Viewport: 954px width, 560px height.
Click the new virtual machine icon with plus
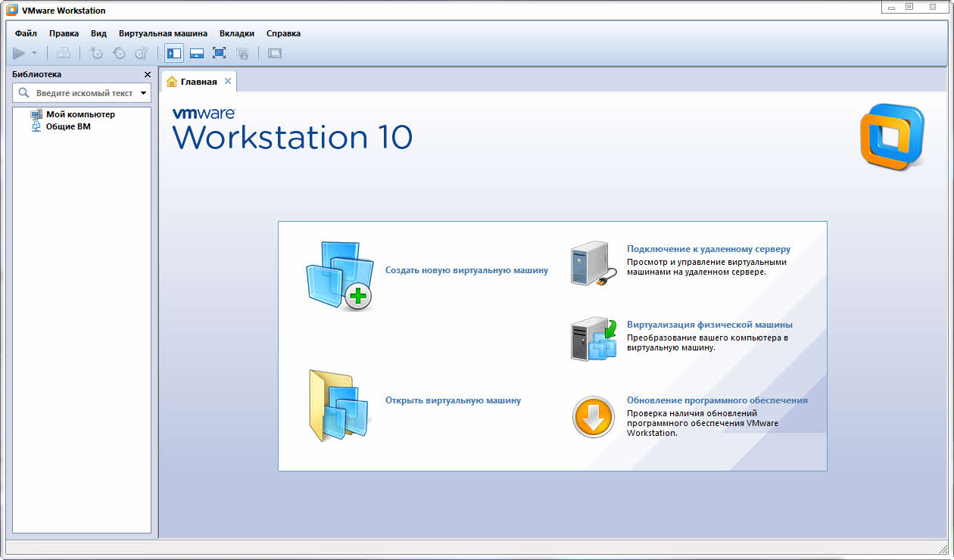(x=340, y=276)
